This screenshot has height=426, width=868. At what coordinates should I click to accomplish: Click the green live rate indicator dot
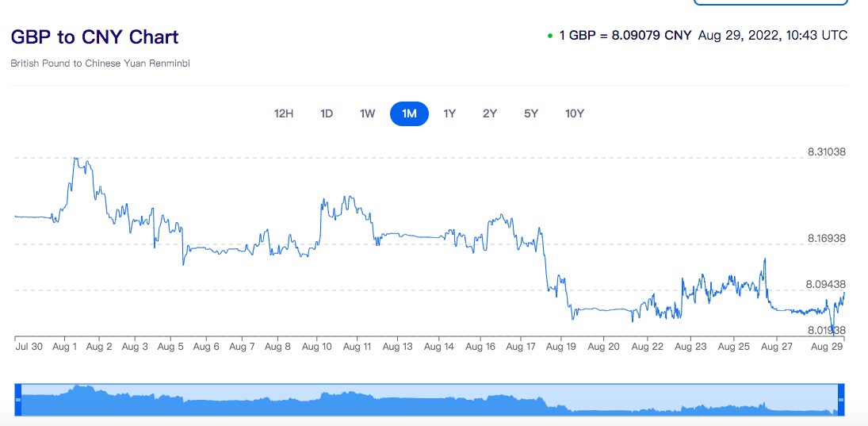[x=550, y=36]
